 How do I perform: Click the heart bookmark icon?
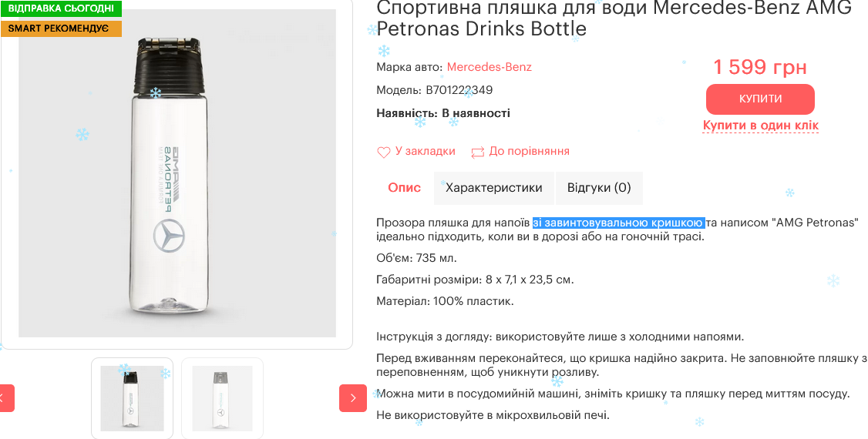[x=383, y=152]
